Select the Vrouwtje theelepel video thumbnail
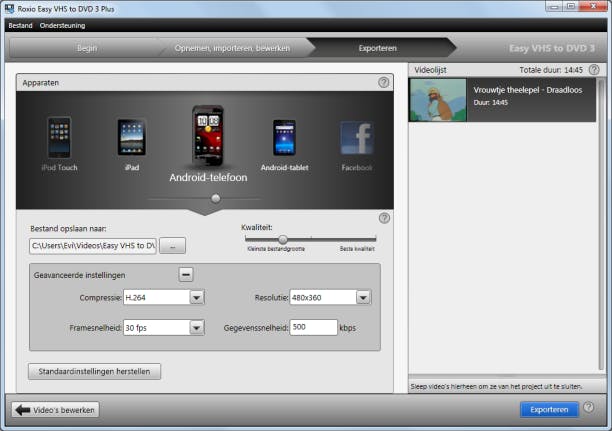612x431 pixels. [x=438, y=100]
